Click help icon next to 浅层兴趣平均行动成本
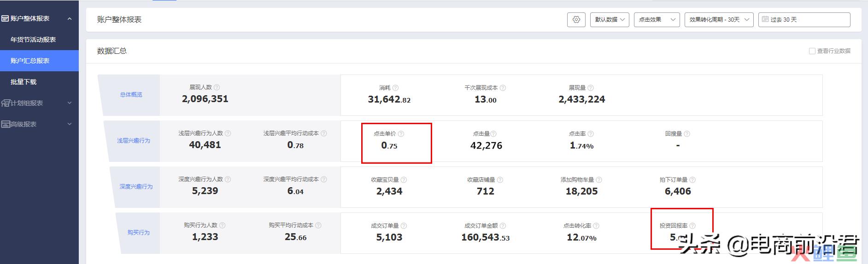 pos(324,133)
